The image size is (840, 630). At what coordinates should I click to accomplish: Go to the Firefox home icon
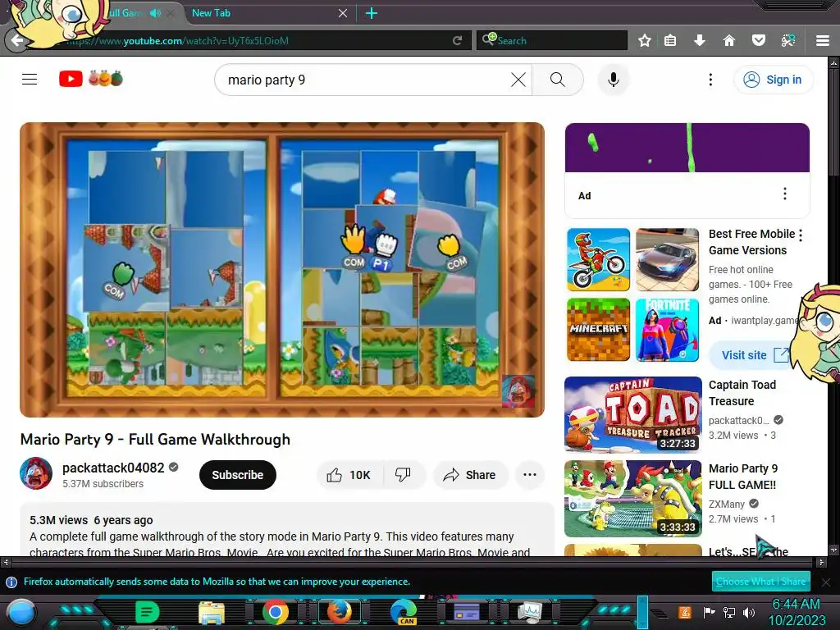click(728, 40)
